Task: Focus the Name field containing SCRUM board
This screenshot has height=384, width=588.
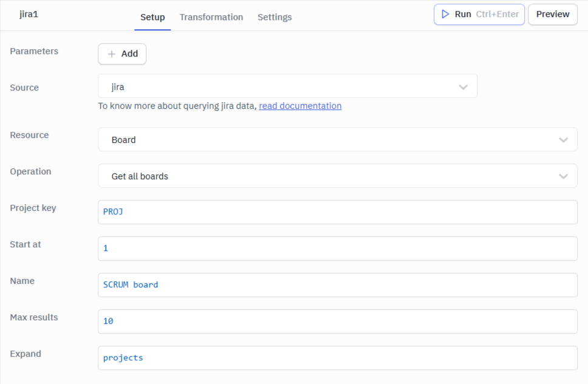Action: pos(338,284)
